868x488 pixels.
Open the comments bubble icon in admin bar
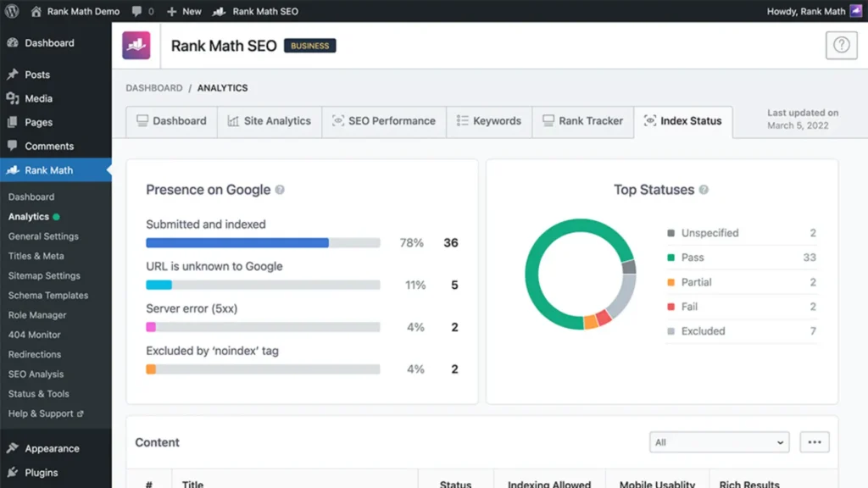[x=136, y=11]
